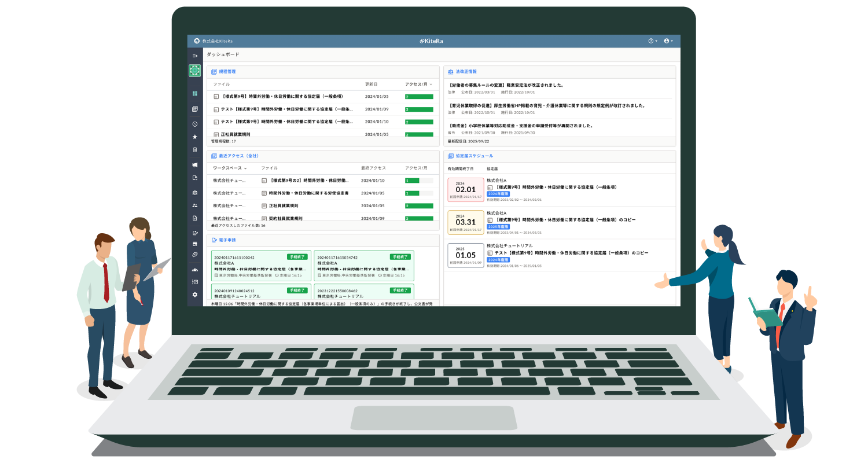Expand the ワークスペース column dropdown
Screen dimensions: 868x463
tap(230, 168)
